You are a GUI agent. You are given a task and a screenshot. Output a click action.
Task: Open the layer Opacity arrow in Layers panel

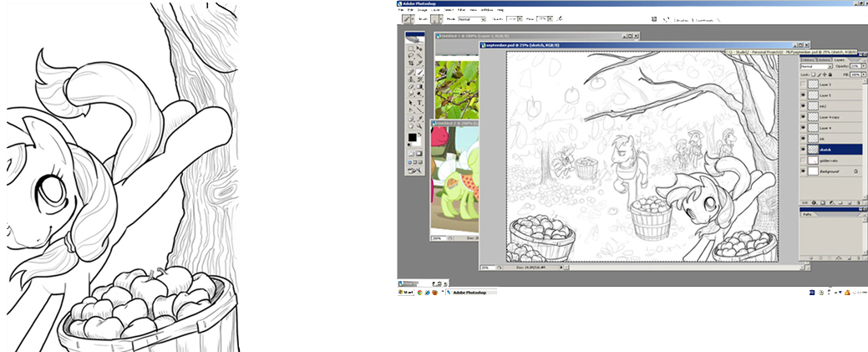pos(864,67)
